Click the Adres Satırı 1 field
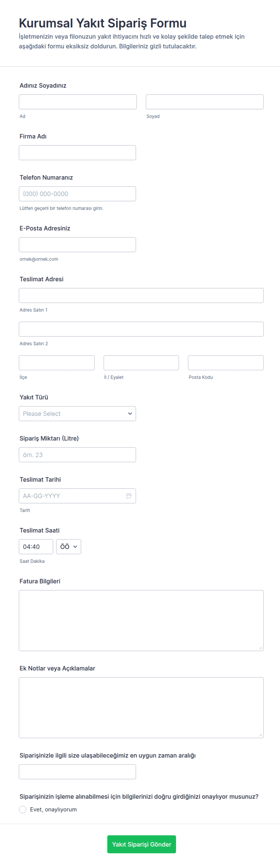 click(141, 295)
